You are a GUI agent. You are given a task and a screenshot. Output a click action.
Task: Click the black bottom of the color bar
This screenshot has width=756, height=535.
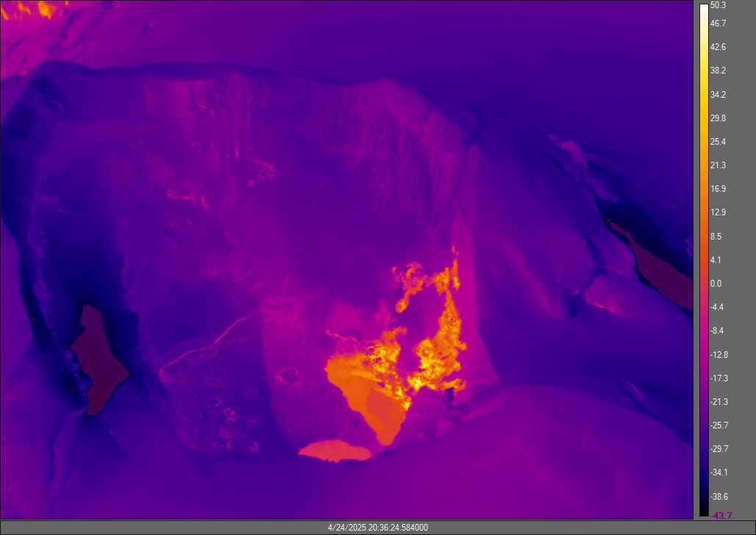703,511
